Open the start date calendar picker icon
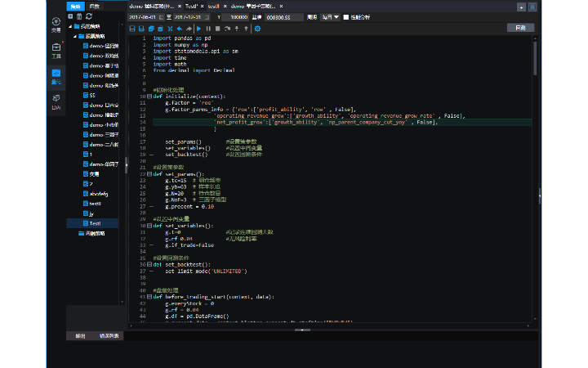Image resolution: width=588 pixels, height=368 pixels. [x=161, y=17]
